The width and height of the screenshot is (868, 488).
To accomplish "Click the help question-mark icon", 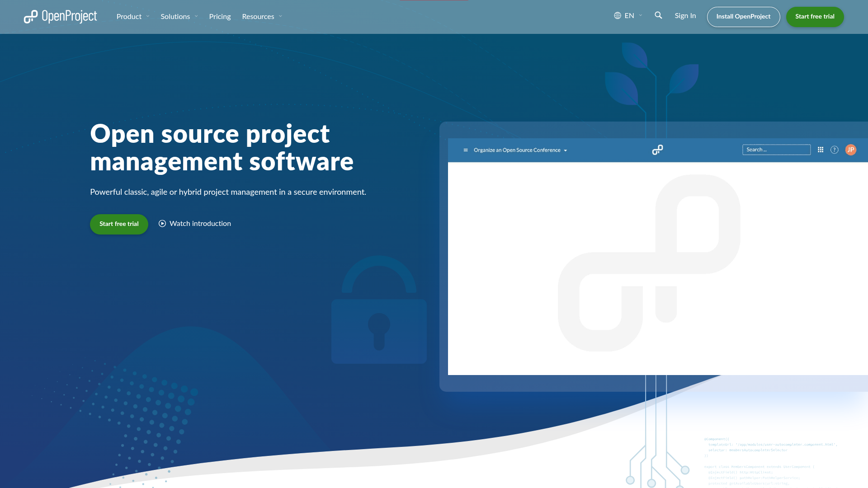I will pyautogui.click(x=834, y=150).
